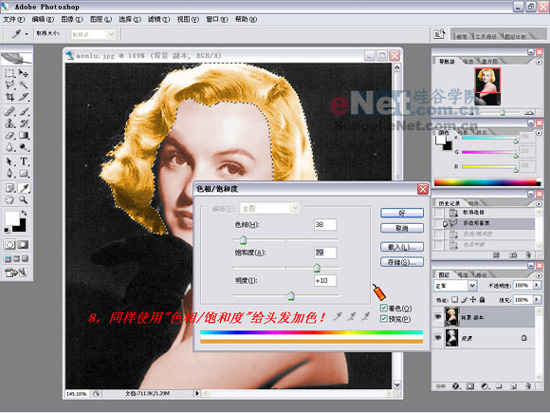
Task: Click new snapshot icon in History panel
Action: [512, 255]
